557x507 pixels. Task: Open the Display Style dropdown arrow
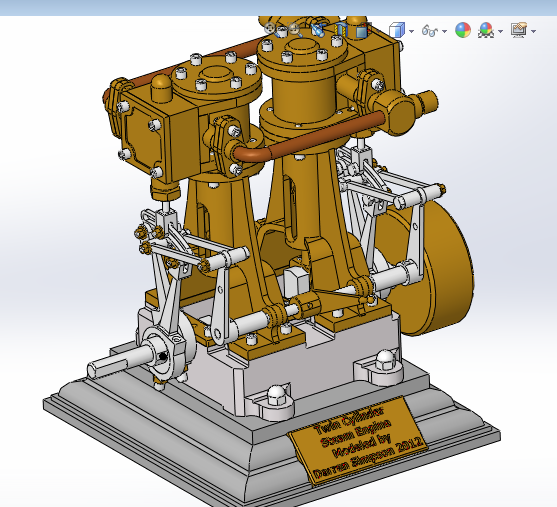(x=411, y=31)
